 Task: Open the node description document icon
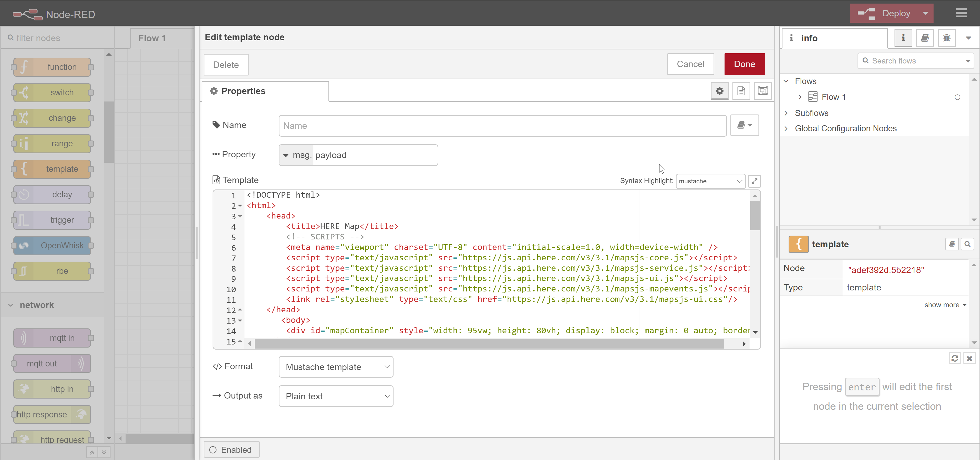(741, 91)
